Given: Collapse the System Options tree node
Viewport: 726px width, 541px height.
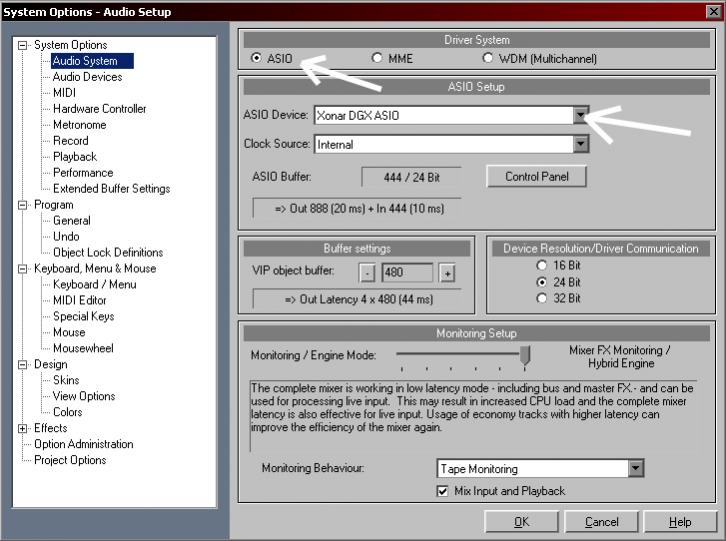Looking at the screenshot, I should 24,45.
